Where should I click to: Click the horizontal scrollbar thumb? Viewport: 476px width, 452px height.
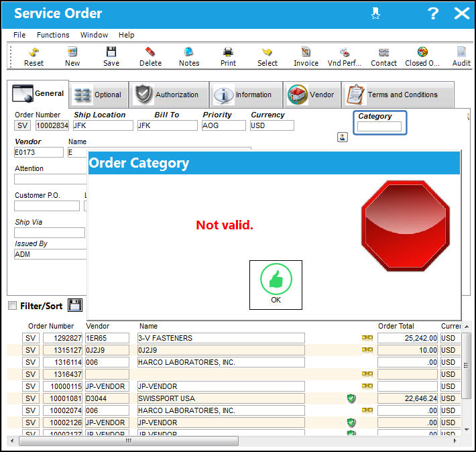pos(129,441)
